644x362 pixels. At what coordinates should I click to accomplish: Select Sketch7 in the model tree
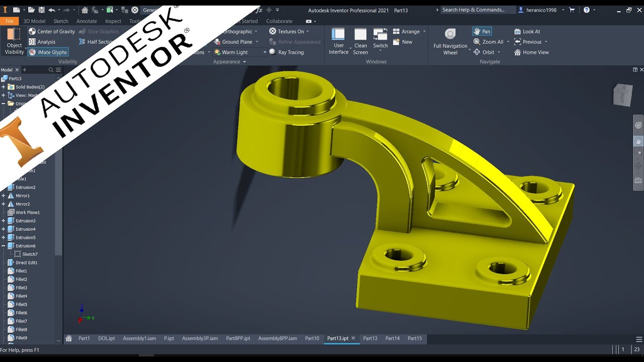pos(30,254)
